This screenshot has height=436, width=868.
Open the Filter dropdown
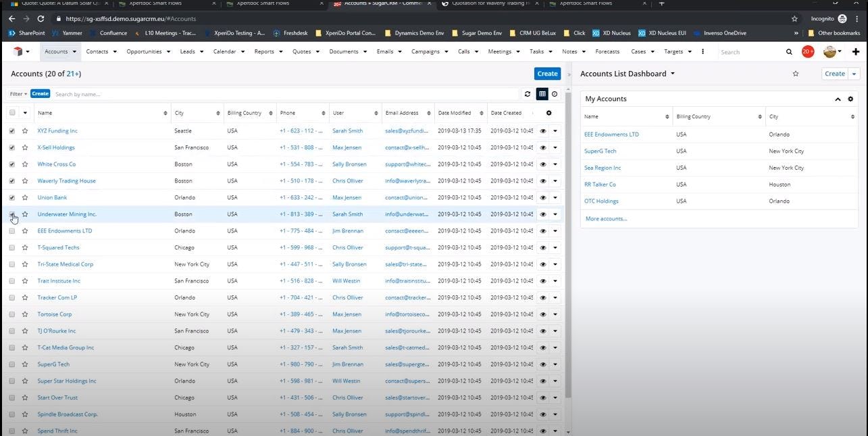pos(18,94)
